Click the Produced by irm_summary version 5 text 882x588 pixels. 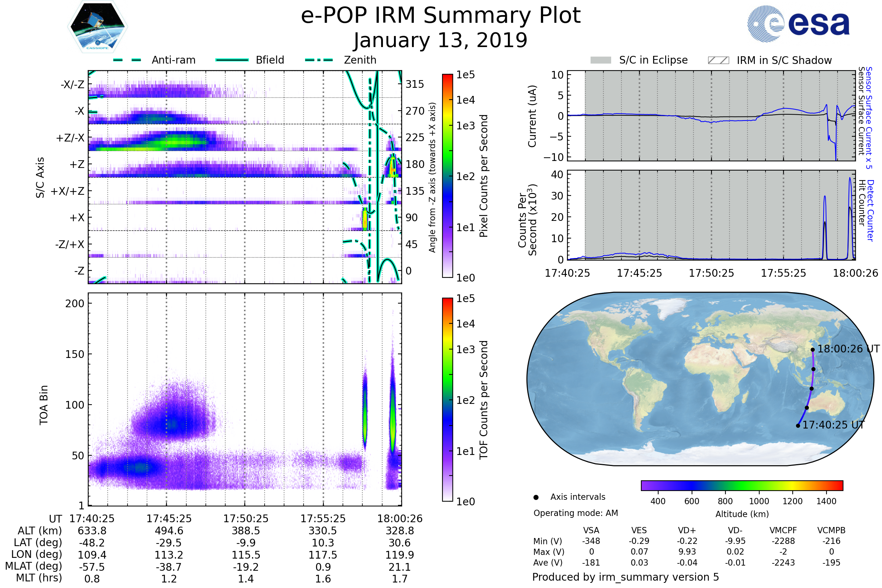[625, 577]
